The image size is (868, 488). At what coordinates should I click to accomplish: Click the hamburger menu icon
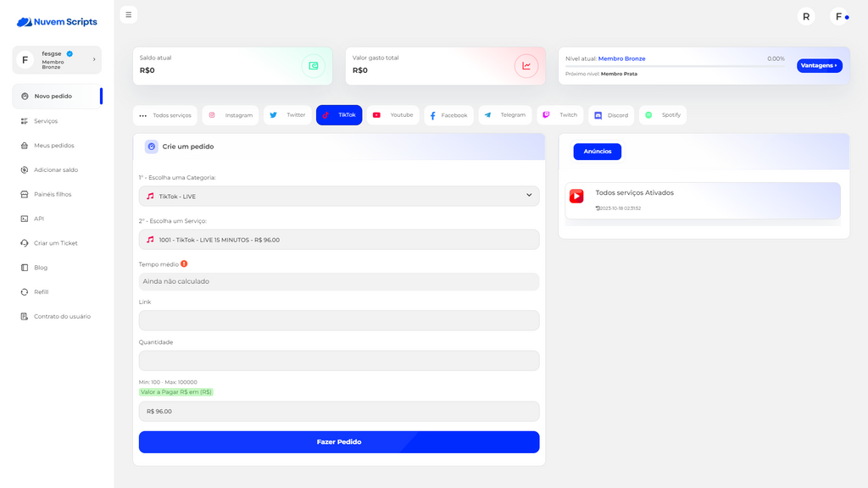128,14
